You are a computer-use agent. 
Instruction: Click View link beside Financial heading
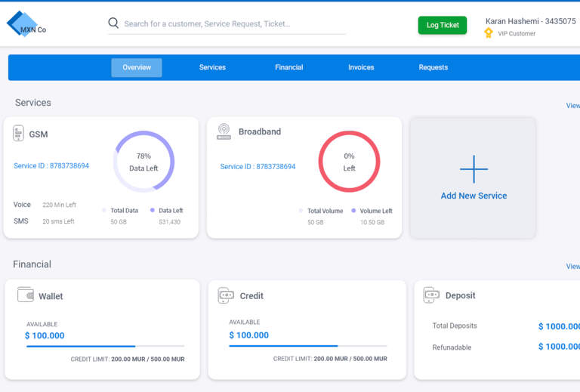click(573, 267)
